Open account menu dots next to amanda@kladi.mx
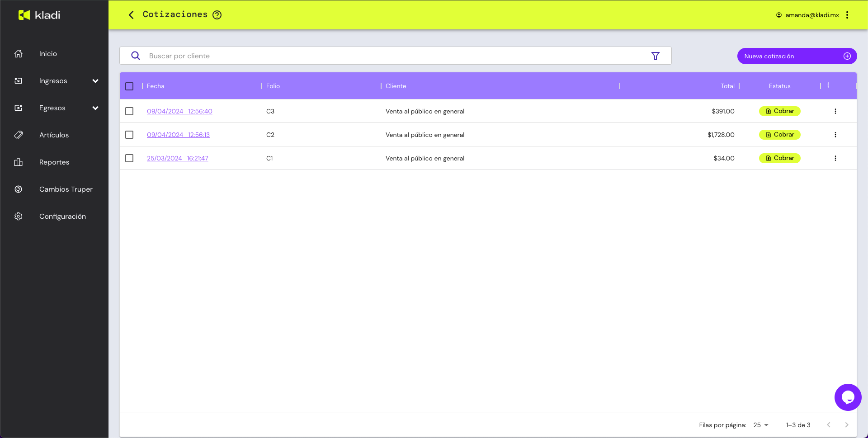 847,15
